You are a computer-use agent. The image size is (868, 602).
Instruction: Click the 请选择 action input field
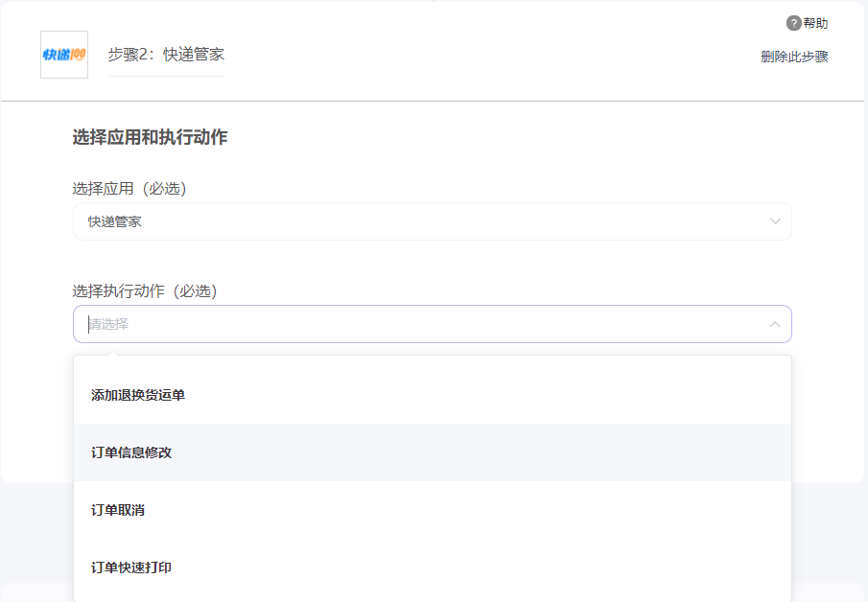click(433, 324)
